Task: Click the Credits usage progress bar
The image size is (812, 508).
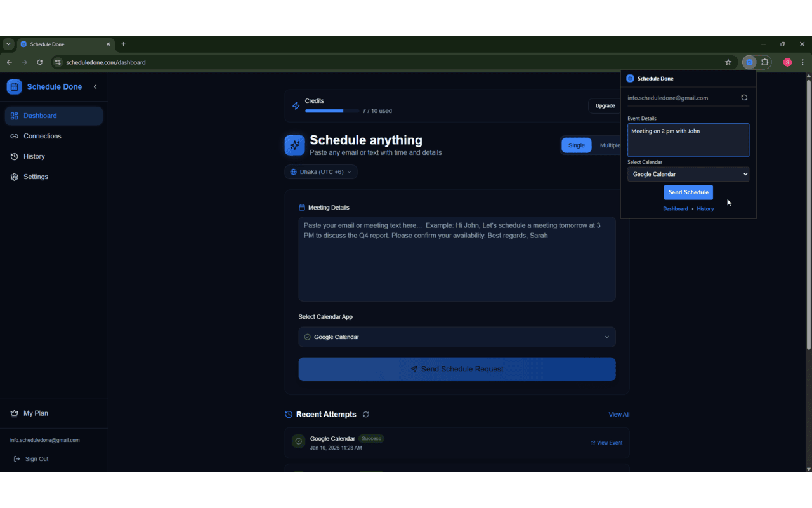Action: point(331,110)
